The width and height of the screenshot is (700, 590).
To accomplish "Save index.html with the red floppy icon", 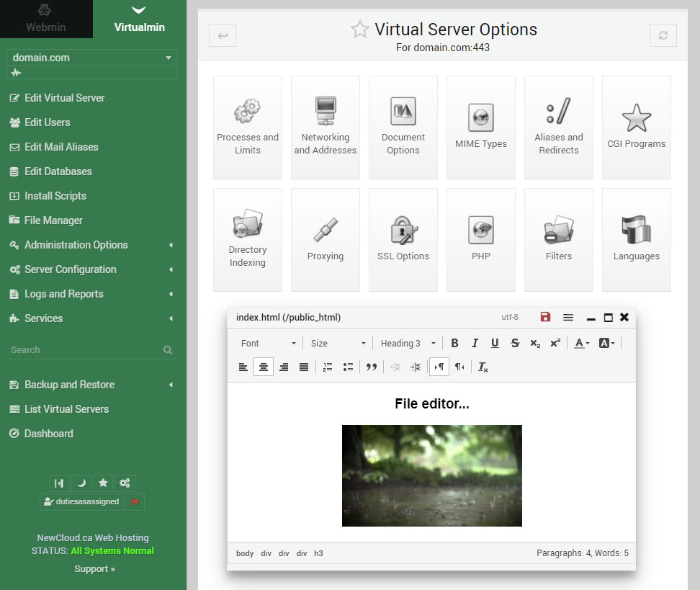I will (545, 317).
